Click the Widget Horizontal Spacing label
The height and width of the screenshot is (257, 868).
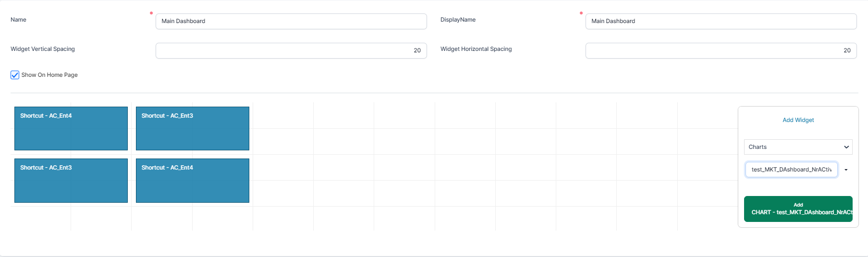pos(476,49)
